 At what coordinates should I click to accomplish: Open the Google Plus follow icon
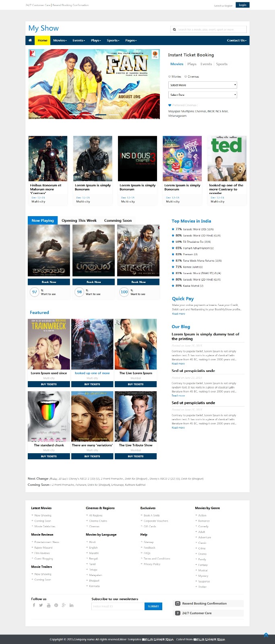point(64,605)
